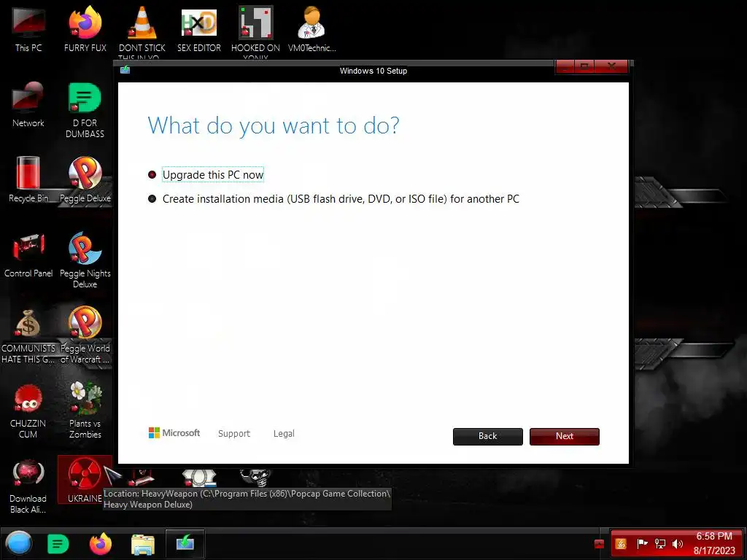
Task: Launch the FURRY FUX Firefox shortcut
Action: 85,28
